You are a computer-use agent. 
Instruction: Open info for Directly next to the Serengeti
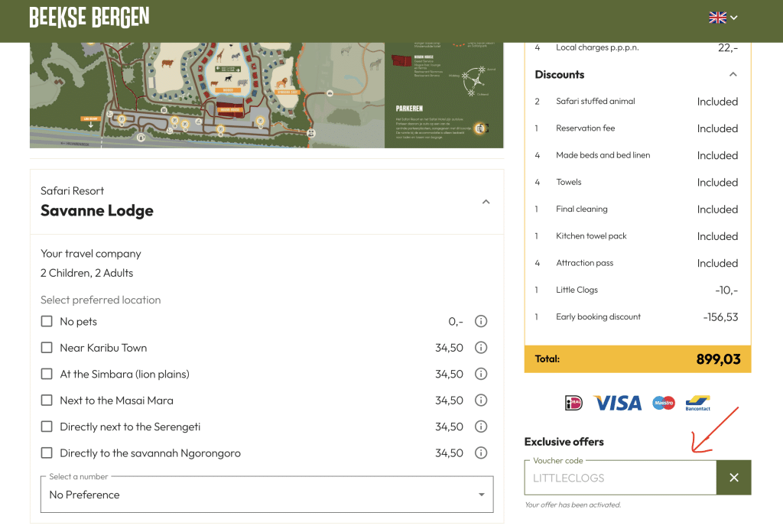(481, 427)
